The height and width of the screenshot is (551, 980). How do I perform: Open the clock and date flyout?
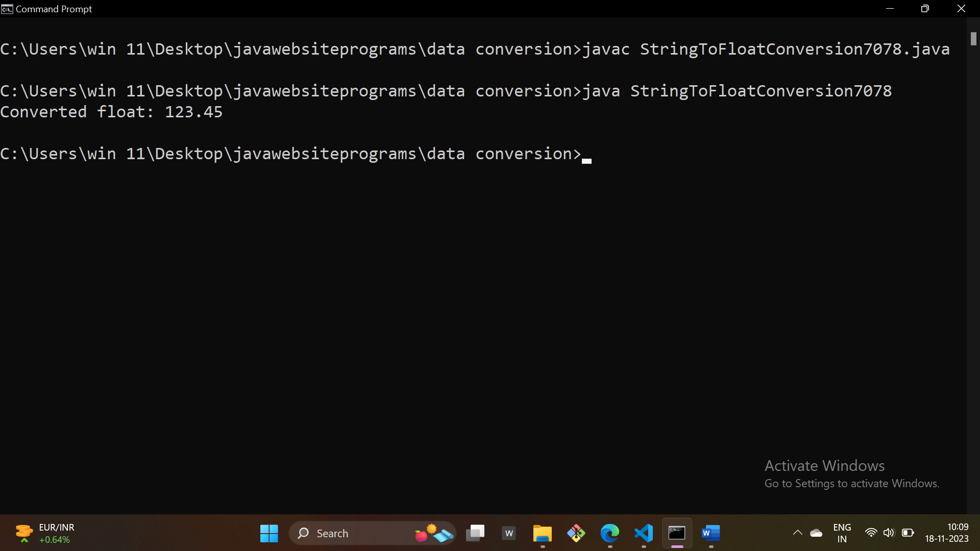(x=947, y=533)
